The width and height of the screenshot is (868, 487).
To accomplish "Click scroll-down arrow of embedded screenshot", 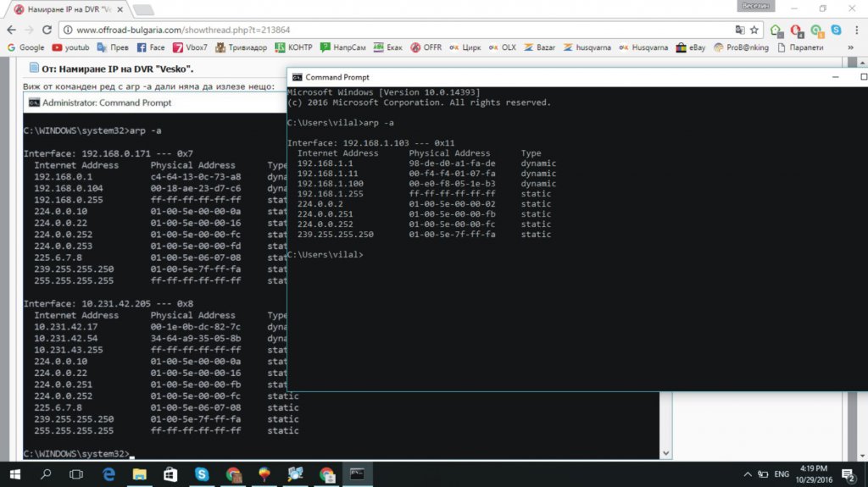I will (x=666, y=452).
